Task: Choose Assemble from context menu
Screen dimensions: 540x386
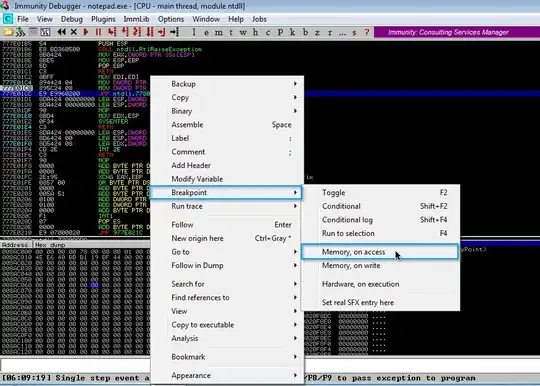Action: pos(227,125)
